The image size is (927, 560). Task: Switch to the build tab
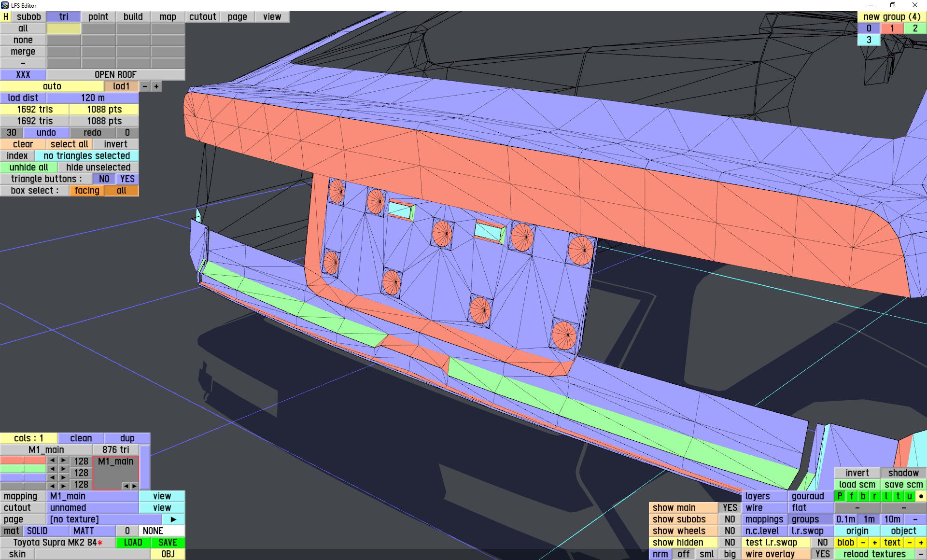point(133,17)
